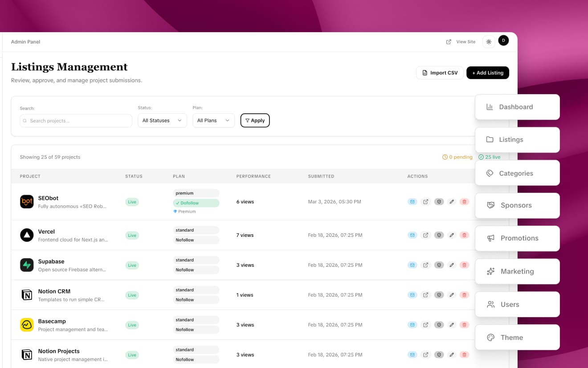The width and height of the screenshot is (588, 368).
Task: Open the All Statuses dropdown
Action: point(162,120)
